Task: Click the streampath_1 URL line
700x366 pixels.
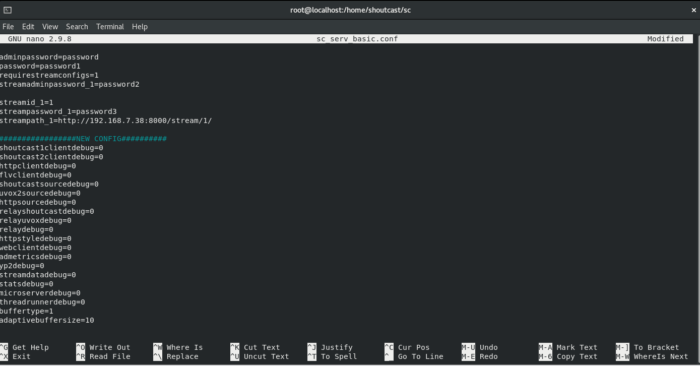Action: coord(106,121)
